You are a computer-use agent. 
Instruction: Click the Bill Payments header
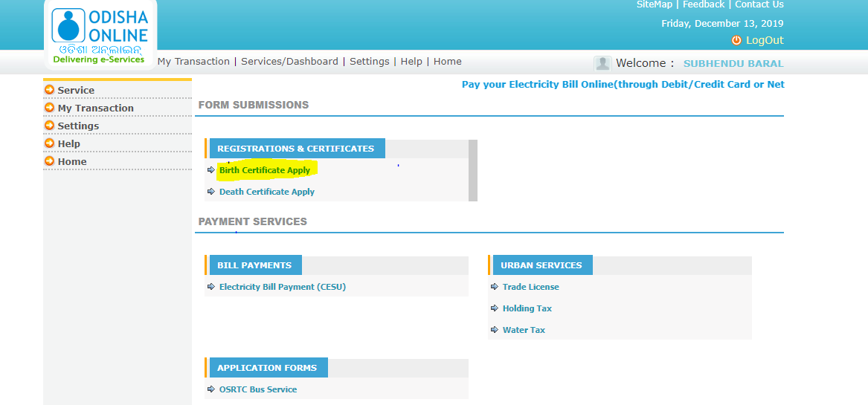(x=256, y=265)
